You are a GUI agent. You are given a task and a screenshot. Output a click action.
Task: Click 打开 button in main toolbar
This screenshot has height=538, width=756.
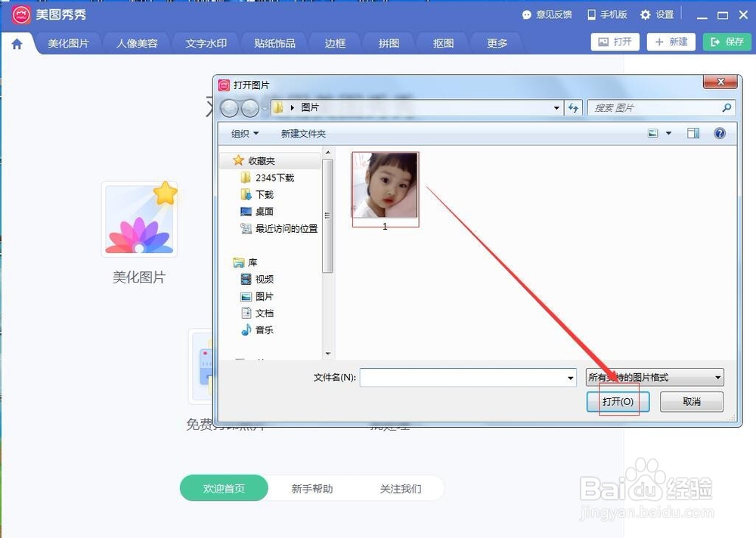(615, 42)
